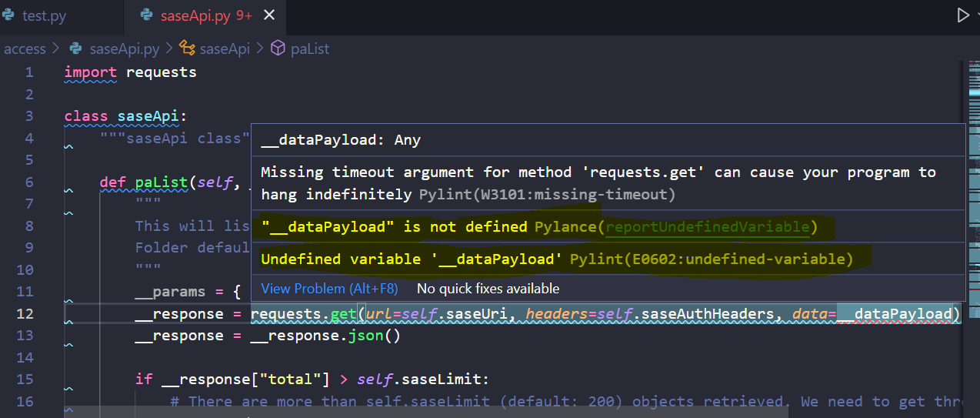Open the run options dropdown arrow
The height and width of the screenshot is (418, 980).
coord(977,15)
